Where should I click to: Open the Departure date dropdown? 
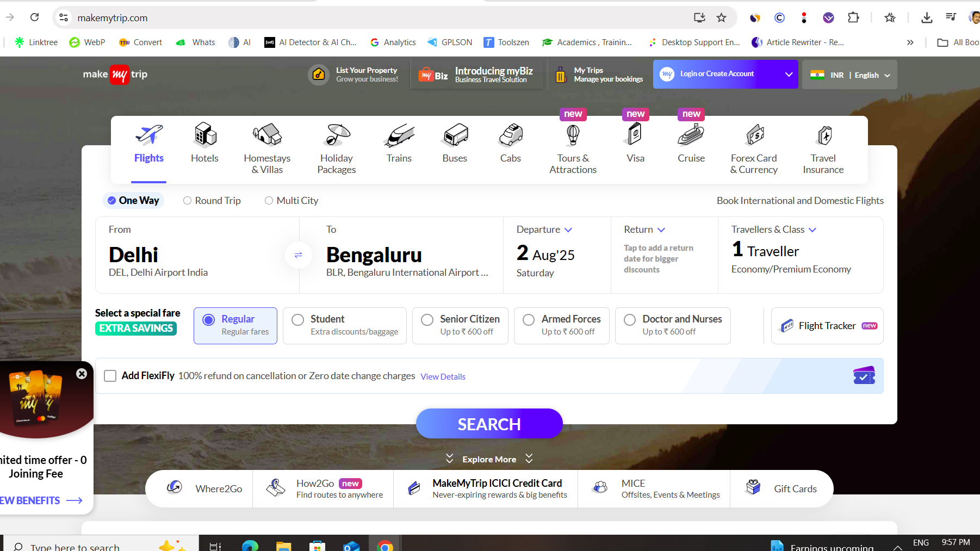[x=544, y=230]
